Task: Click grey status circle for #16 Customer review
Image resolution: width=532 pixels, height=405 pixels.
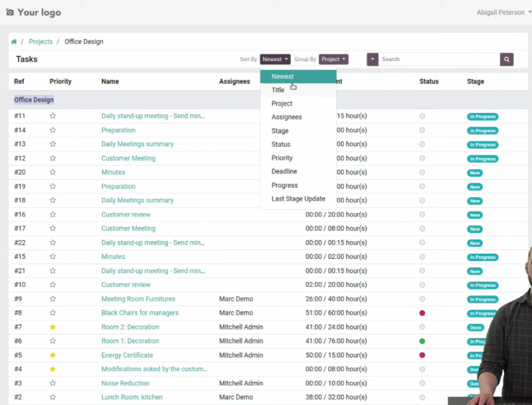Action: (422, 214)
